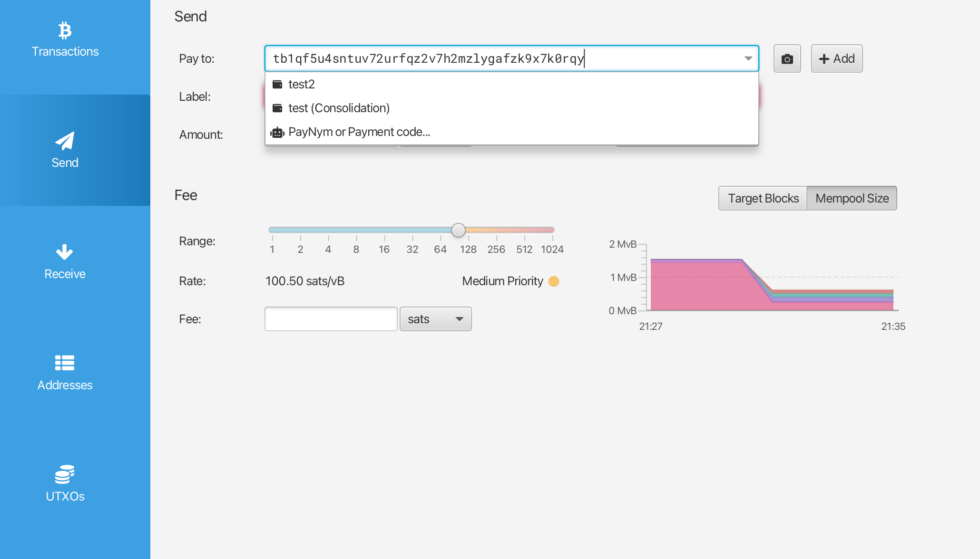This screenshot has height=559, width=980.
Task: Open the UTXOs coins icon
Action: [x=65, y=474]
